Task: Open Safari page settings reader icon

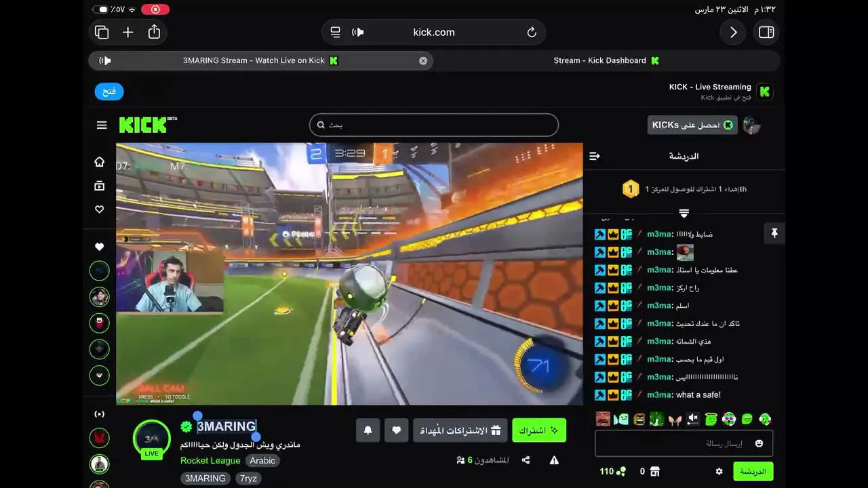Action: coord(335,32)
